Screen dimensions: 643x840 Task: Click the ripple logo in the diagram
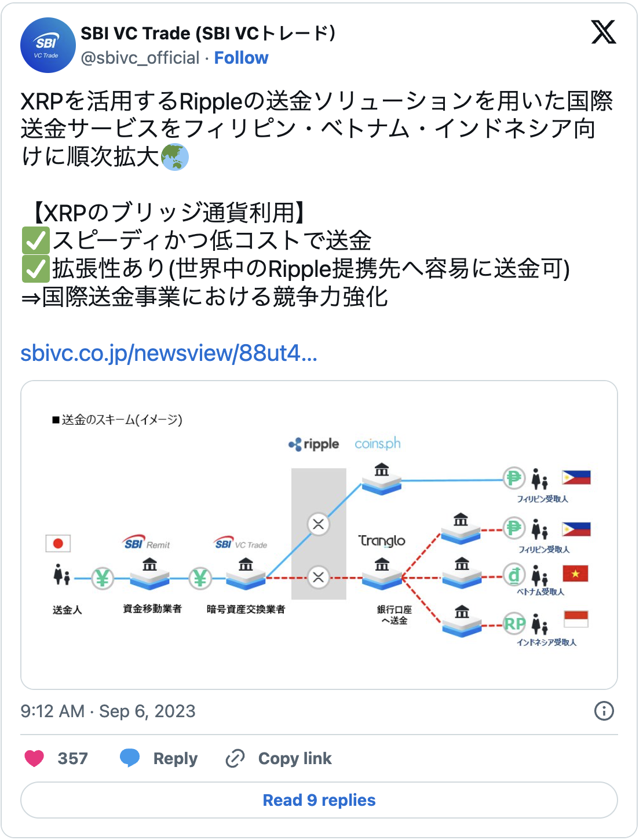[x=314, y=444]
